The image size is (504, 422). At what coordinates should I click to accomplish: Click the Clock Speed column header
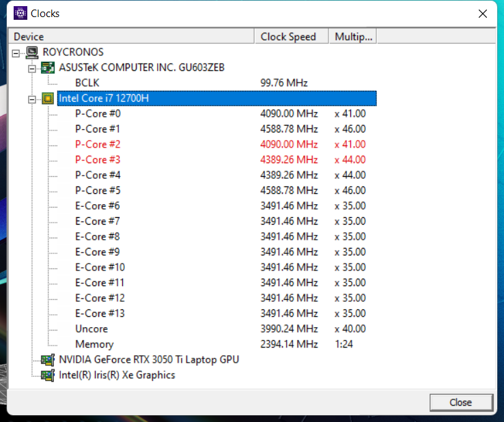[x=292, y=36]
